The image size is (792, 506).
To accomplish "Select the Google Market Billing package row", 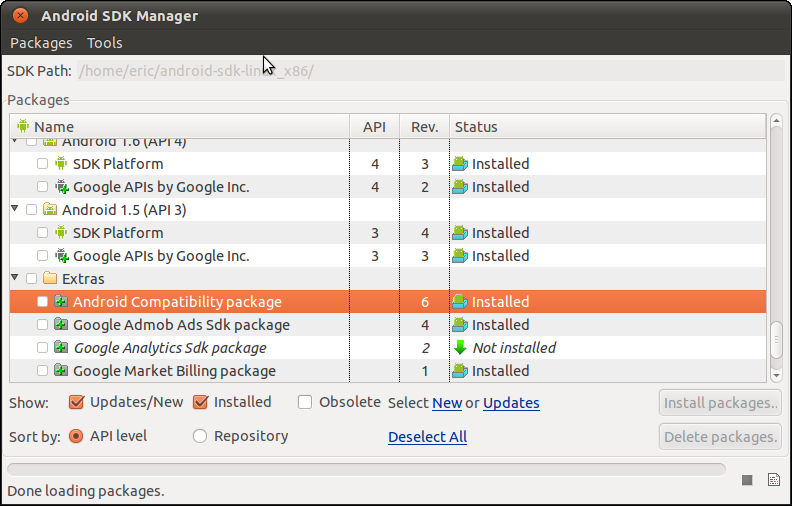I will 388,371.
